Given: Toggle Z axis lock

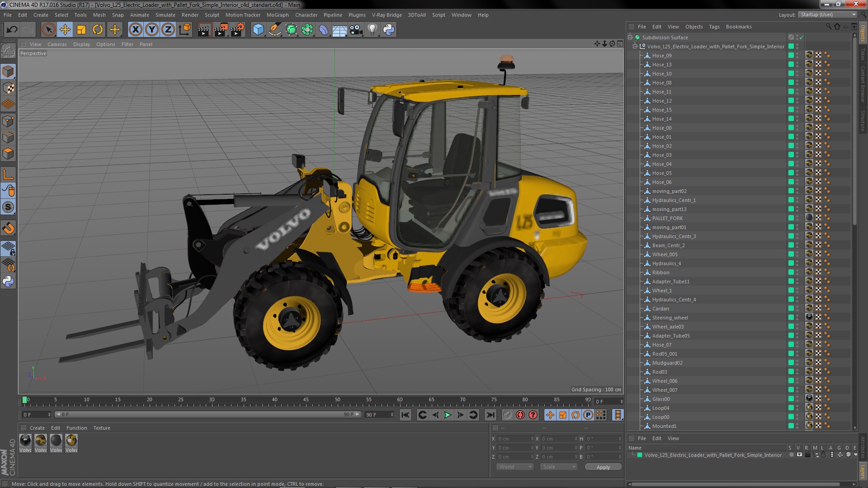Looking at the screenshot, I should pos(168,30).
